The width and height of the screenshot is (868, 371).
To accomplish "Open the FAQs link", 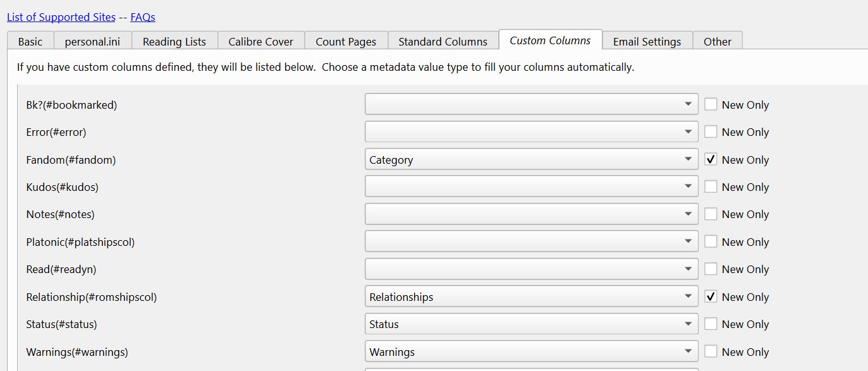I will (x=143, y=17).
